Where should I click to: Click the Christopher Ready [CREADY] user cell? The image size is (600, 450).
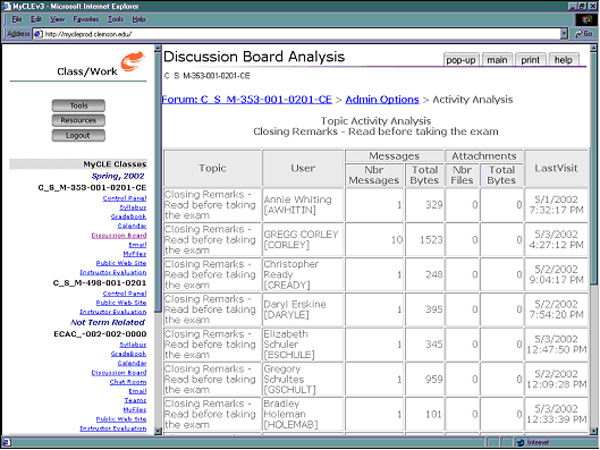pos(303,274)
